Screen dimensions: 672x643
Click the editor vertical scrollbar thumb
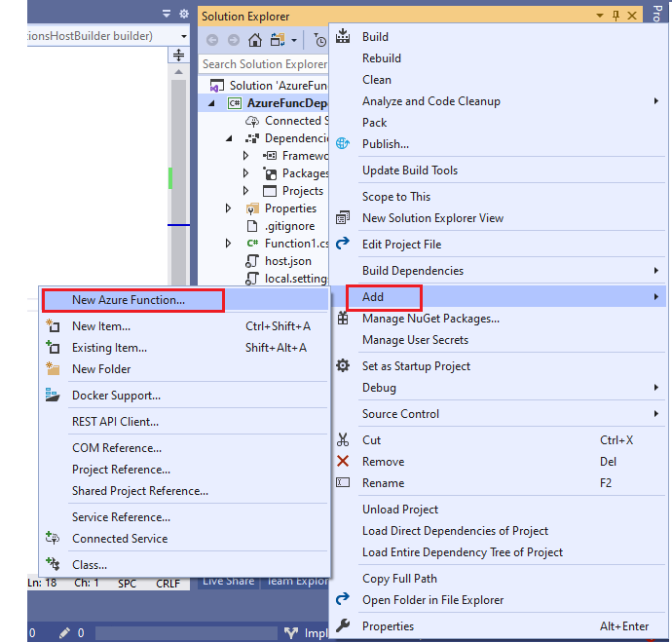click(x=179, y=182)
